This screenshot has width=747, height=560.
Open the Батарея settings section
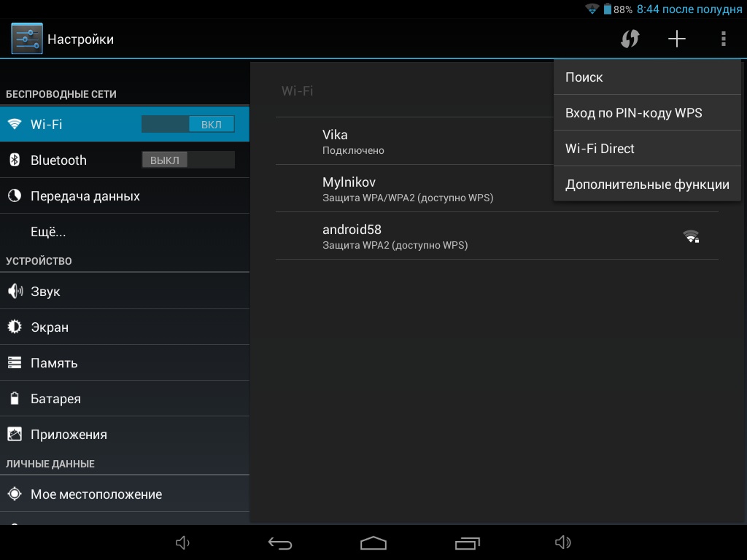point(55,399)
